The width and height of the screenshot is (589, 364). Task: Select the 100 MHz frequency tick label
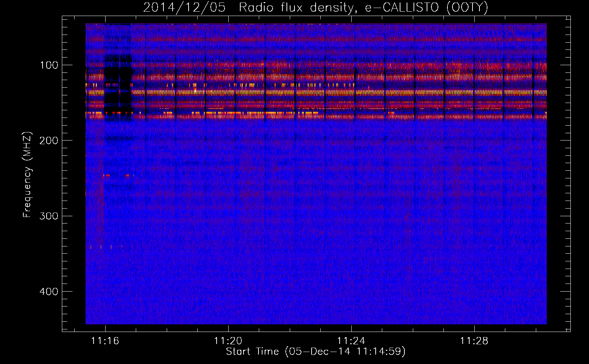click(x=49, y=65)
